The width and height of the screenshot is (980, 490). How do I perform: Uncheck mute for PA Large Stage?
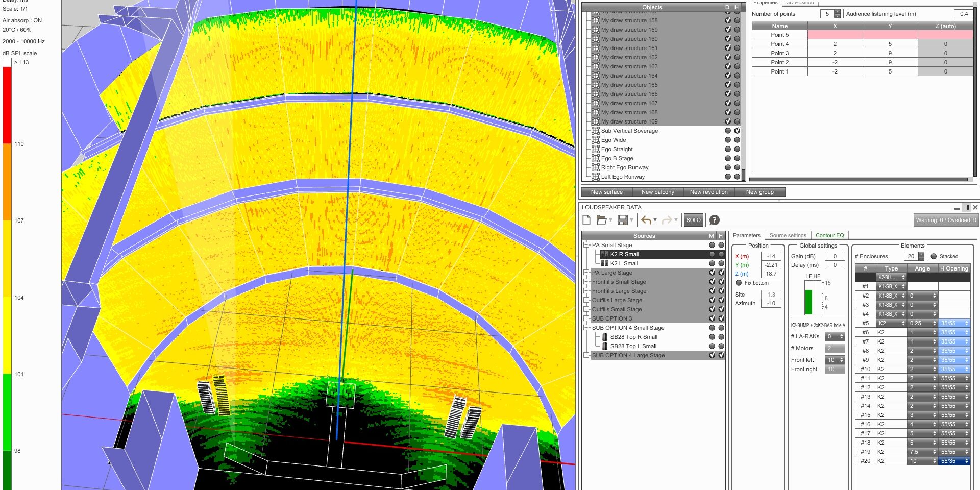[712, 273]
